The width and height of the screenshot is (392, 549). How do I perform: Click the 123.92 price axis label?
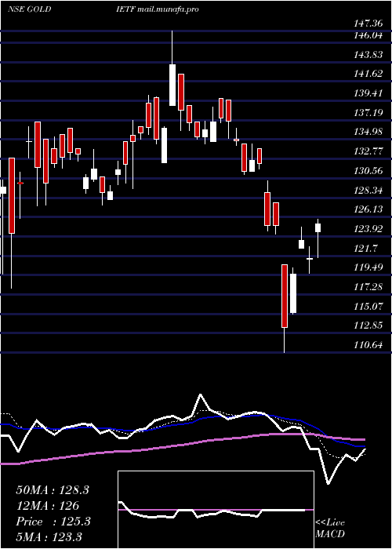[x=368, y=229]
